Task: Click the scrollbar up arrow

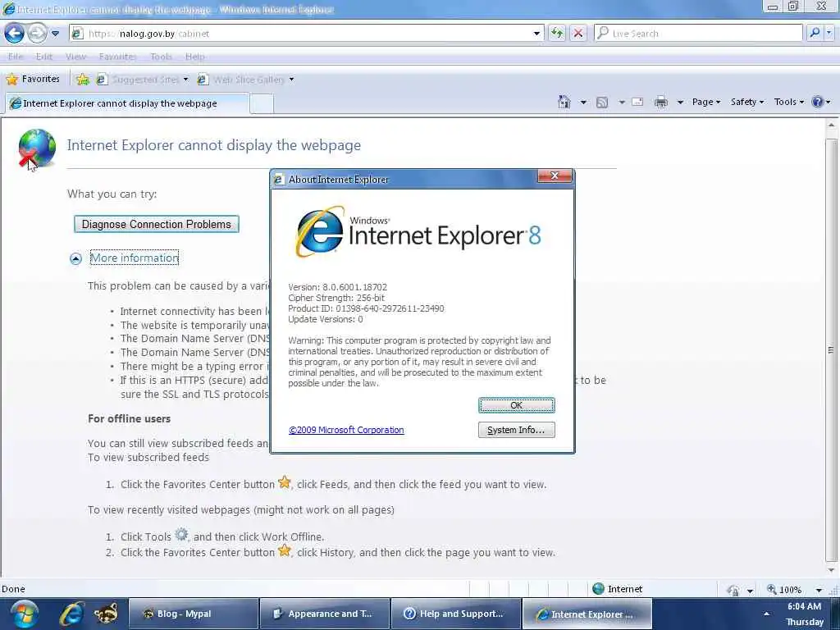Action: 831,125
